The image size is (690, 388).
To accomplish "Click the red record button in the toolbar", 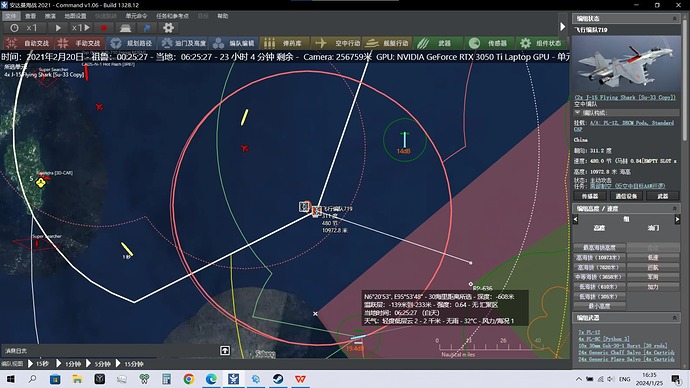I will (104, 28).
